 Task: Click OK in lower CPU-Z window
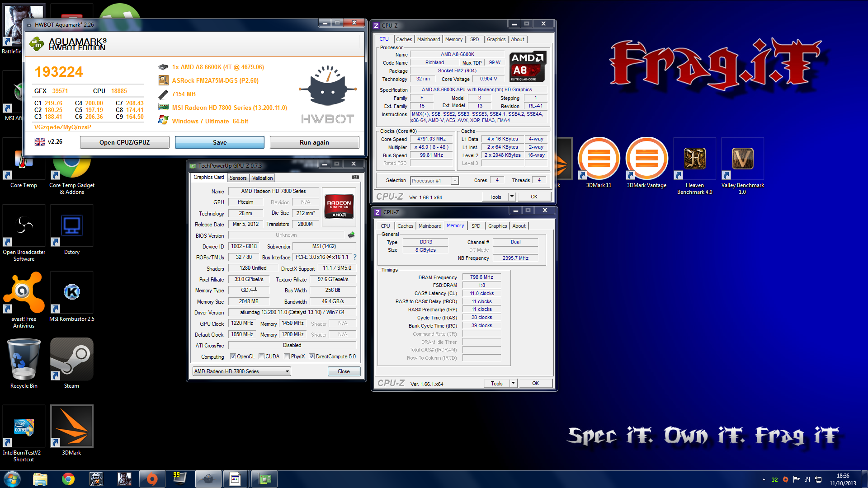point(535,383)
